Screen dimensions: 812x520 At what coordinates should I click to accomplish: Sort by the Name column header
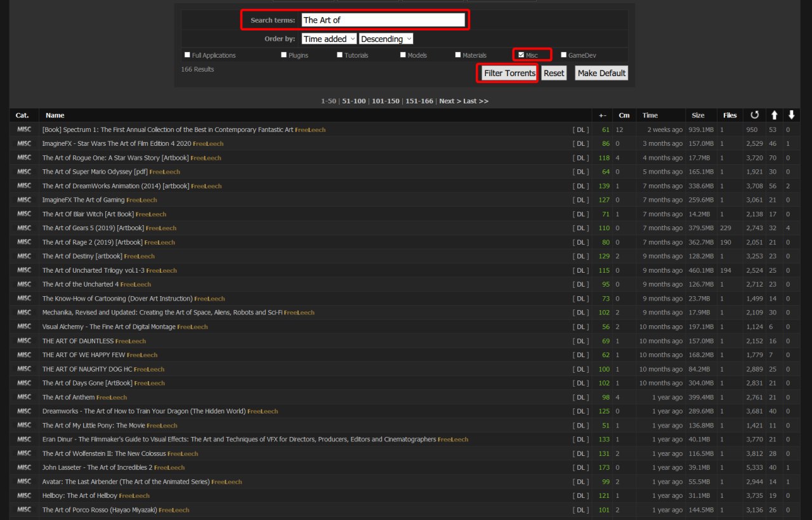click(55, 115)
